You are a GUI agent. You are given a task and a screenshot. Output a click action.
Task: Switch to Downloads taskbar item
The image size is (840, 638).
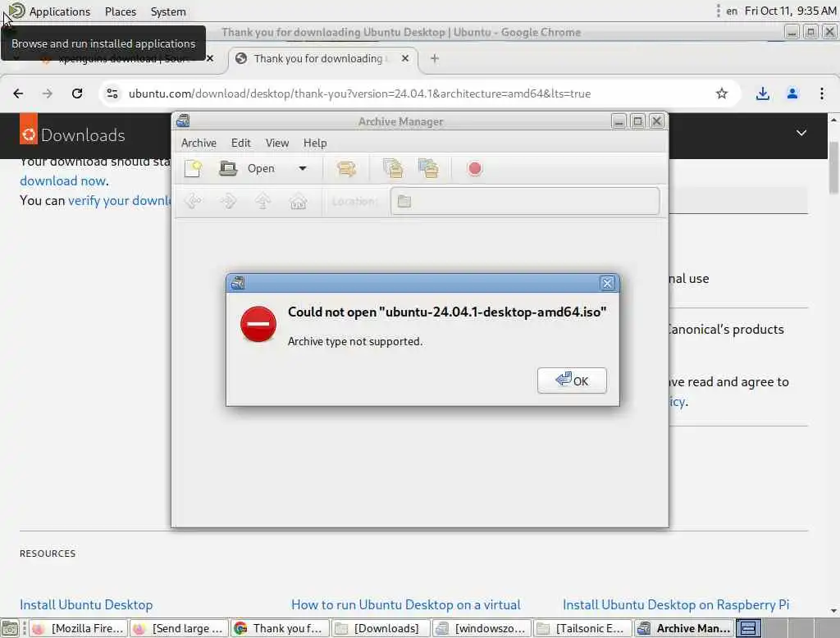tap(381, 628)
